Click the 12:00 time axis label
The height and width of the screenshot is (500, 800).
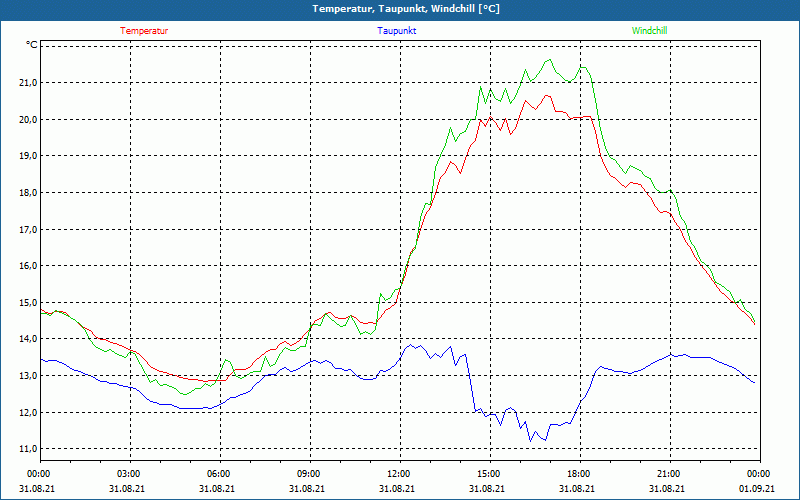point(399,474)
